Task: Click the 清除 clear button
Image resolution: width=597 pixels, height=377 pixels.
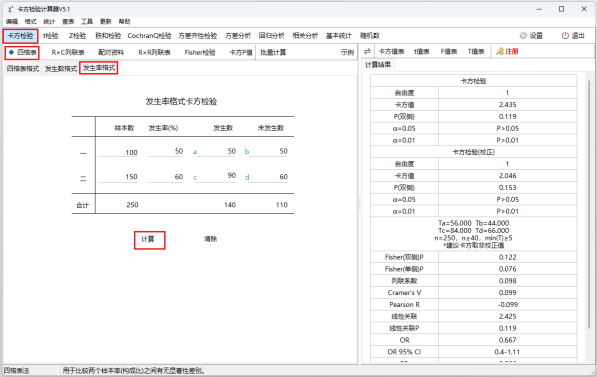Action: (x=211, y=239)
